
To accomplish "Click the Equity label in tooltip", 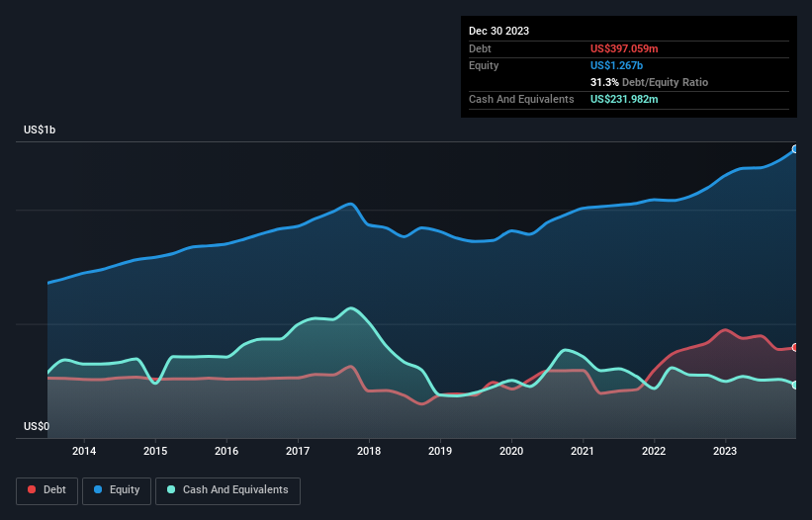I will (484, 65).
